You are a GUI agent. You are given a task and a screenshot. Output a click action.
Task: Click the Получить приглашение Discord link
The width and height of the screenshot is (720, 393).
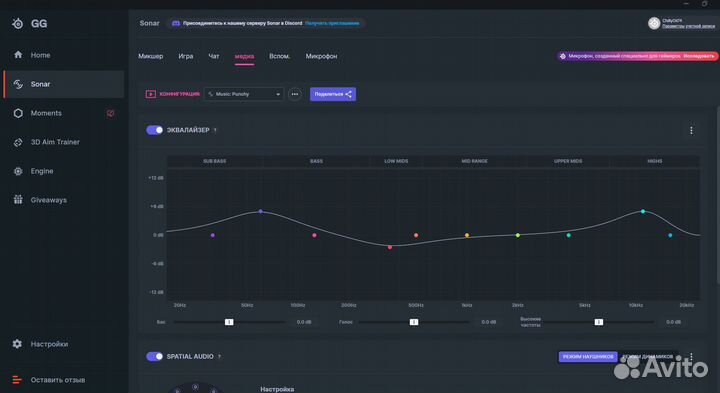[332, 23]
